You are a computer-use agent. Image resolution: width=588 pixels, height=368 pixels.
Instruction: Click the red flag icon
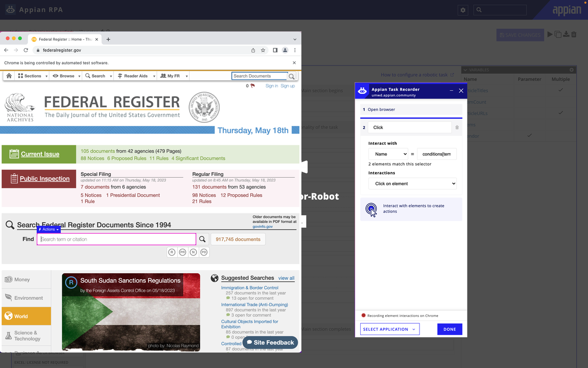click(x=253, y=86)
